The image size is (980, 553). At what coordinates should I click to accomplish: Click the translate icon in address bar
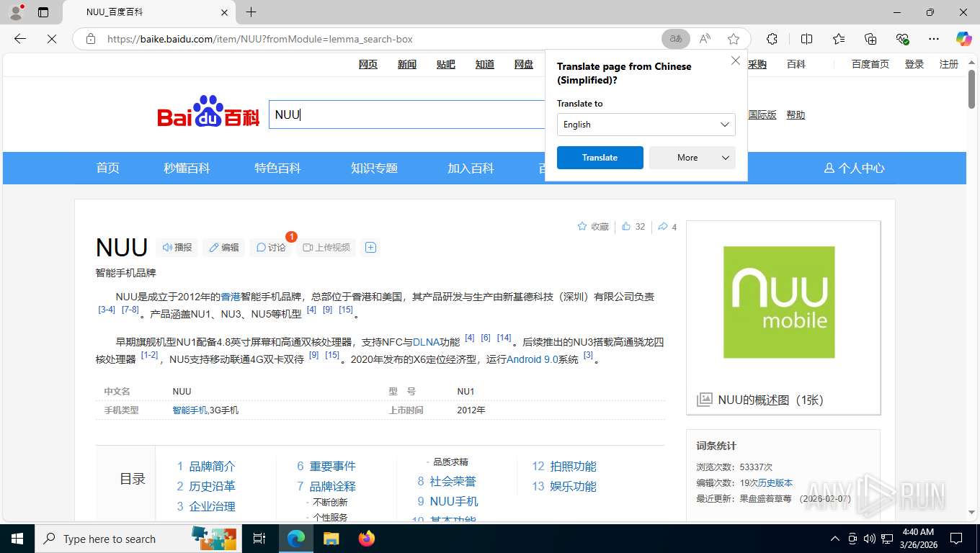(676, 39)
